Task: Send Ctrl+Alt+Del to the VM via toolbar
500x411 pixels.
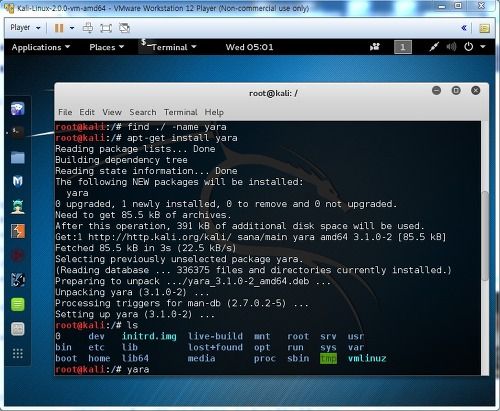Action: (88, 28)
